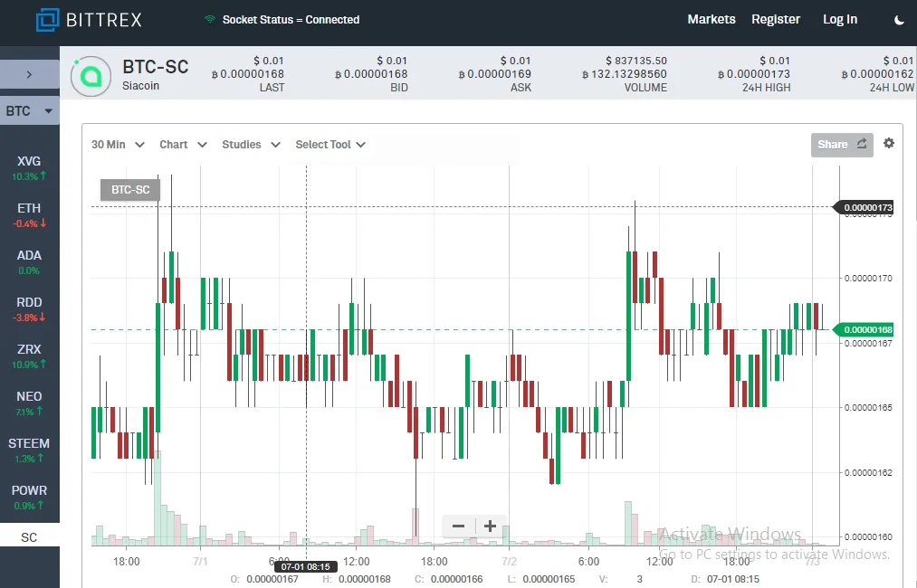Viewport: 917px width, 588px height.
Task: Click the 0.00000173 price marker
Action: (864, 207)
